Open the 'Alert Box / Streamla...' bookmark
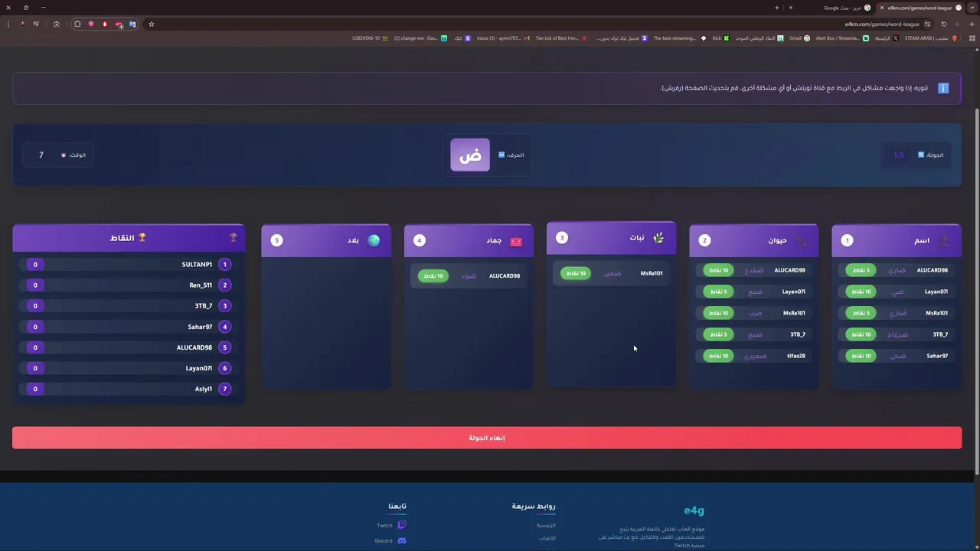Screen dimensions: 980x551 (x=842, y=38)
